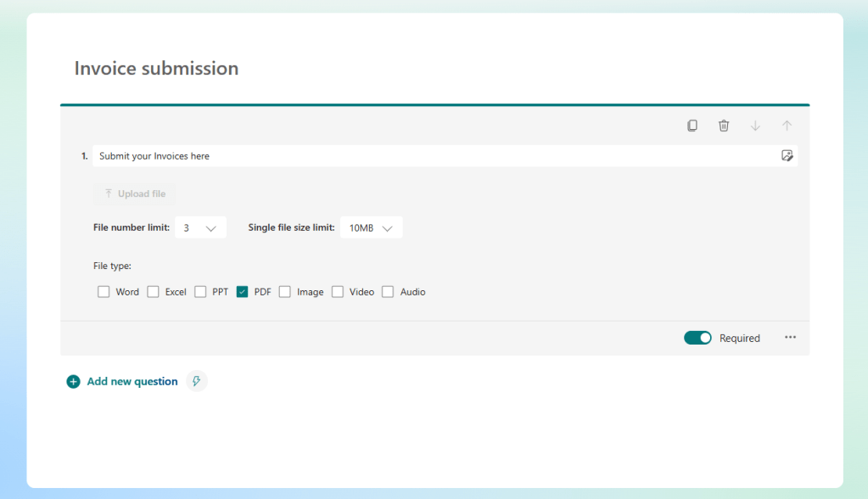Viewport: 868px width, 499px height.
Task: Click the upload arrow on Upload file
Action: tap(108, 193)
